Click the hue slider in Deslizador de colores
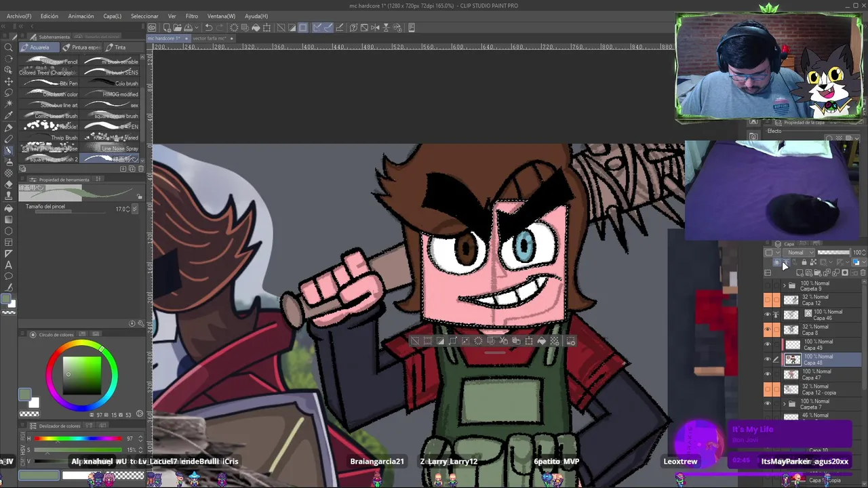 tap(79, 439)
